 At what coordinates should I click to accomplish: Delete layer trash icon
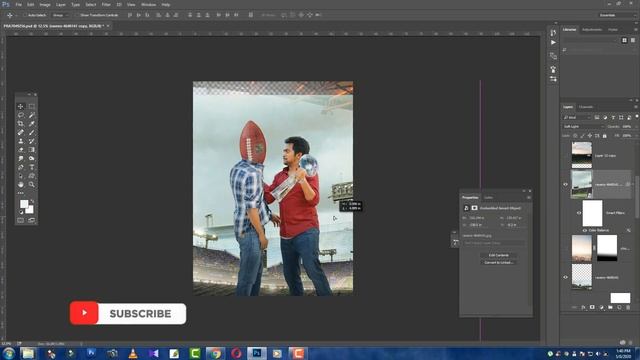[628, 307]
